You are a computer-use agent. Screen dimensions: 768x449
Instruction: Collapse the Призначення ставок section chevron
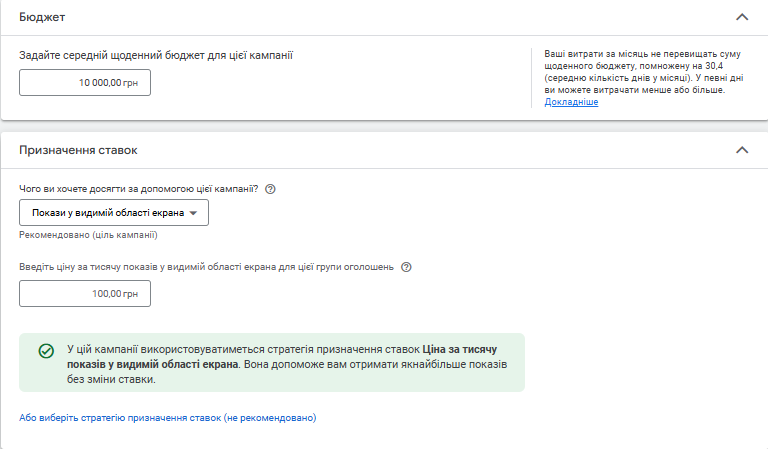[741, 150]
